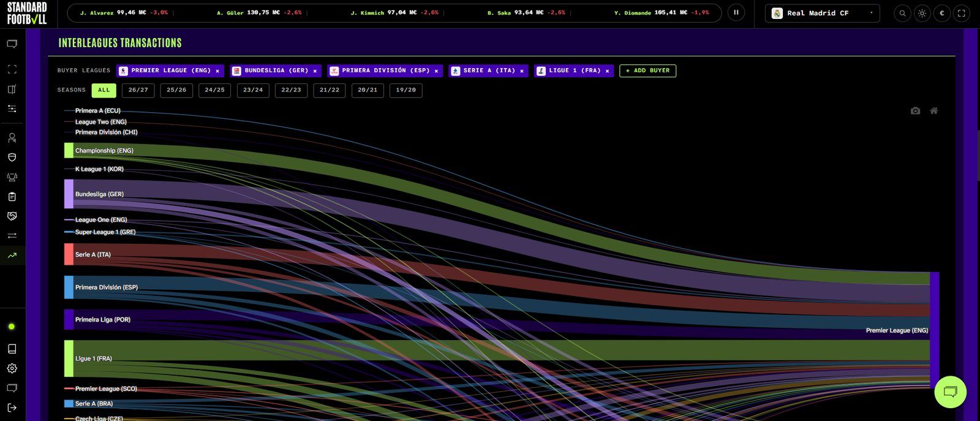Viewport: 980px width, 421px height.
Task: Open the book documentation icon in sidebar
Action: tap(12, 349)
